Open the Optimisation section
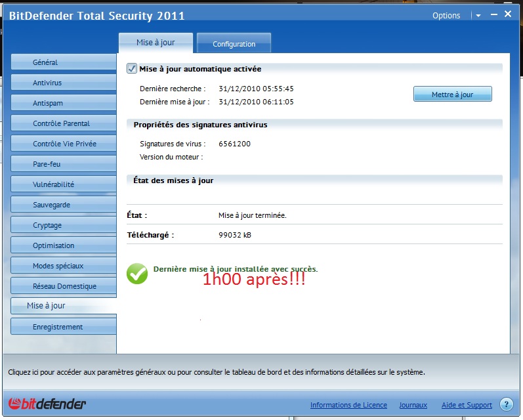 tap(64, 245)
